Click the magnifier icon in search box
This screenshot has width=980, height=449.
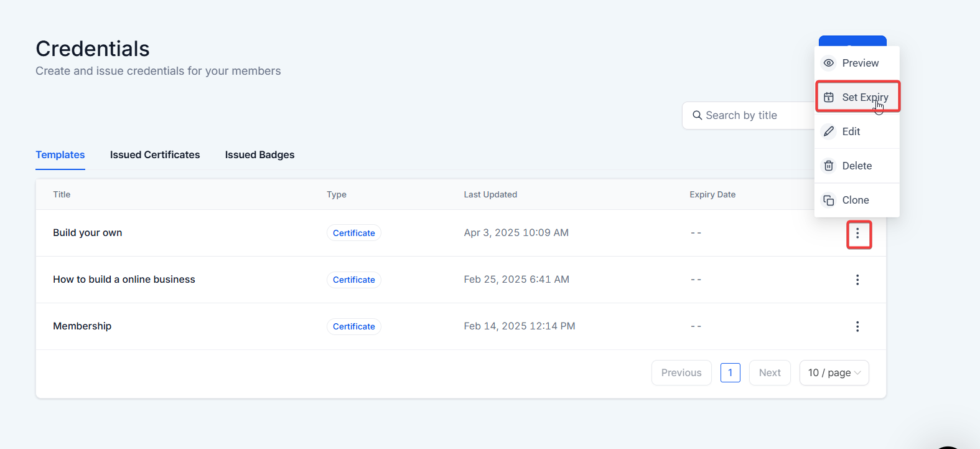coord(698,115)
